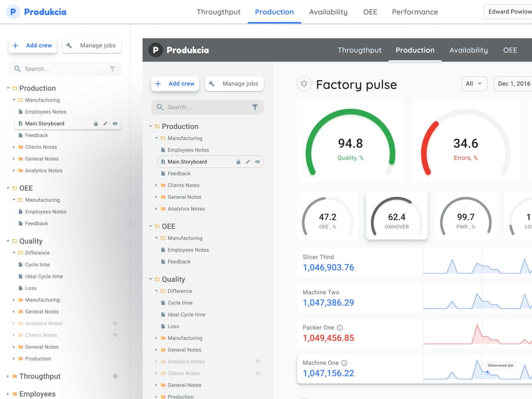Click inside the Search field
The image size is (532, 399).
click(60, 69)
